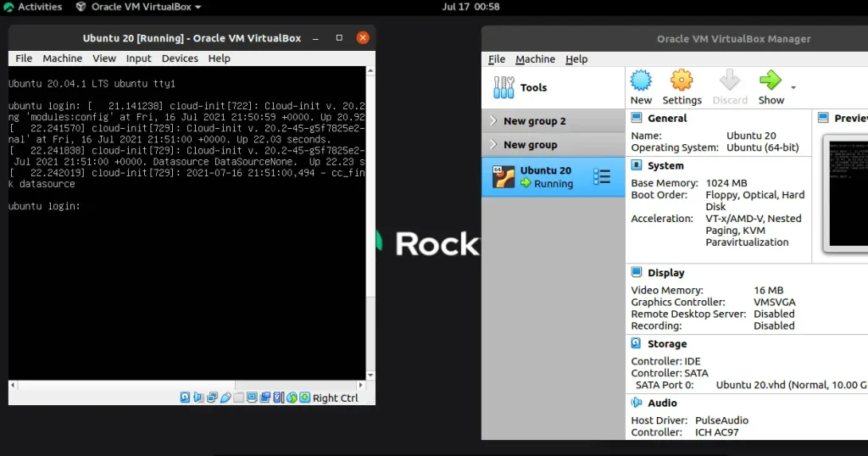
Task: Click the 'Storage' section heading link
Action: [x=667, y=343]
